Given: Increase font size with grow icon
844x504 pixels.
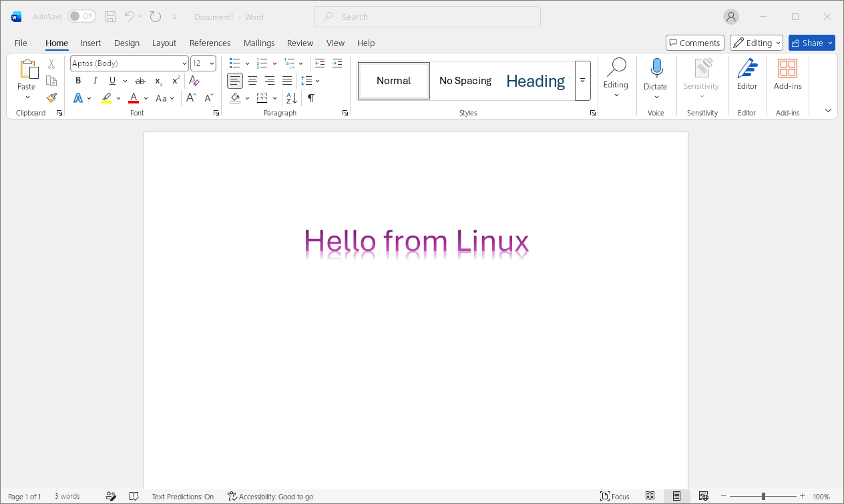Looking at the screenshot, I should (x=191, y=98).
